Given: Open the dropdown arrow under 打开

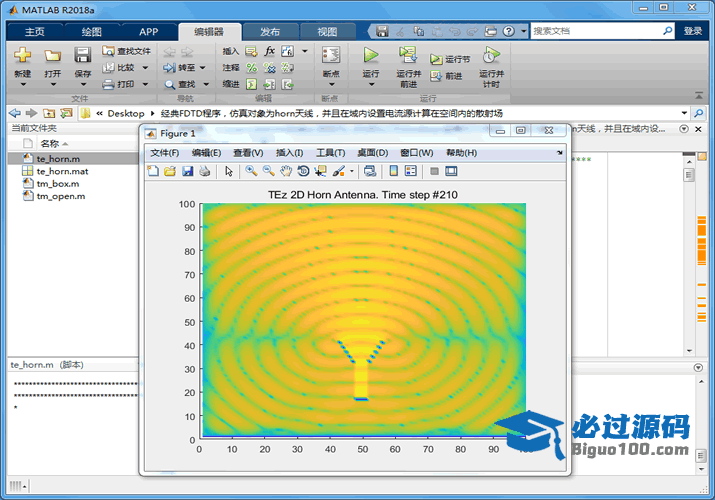Looking at the screenshot, I should [x=53, y=85].
